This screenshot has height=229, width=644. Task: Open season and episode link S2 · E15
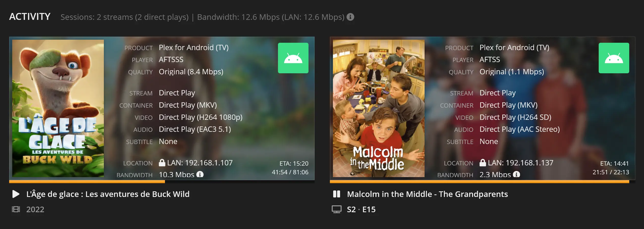[361, 209]
